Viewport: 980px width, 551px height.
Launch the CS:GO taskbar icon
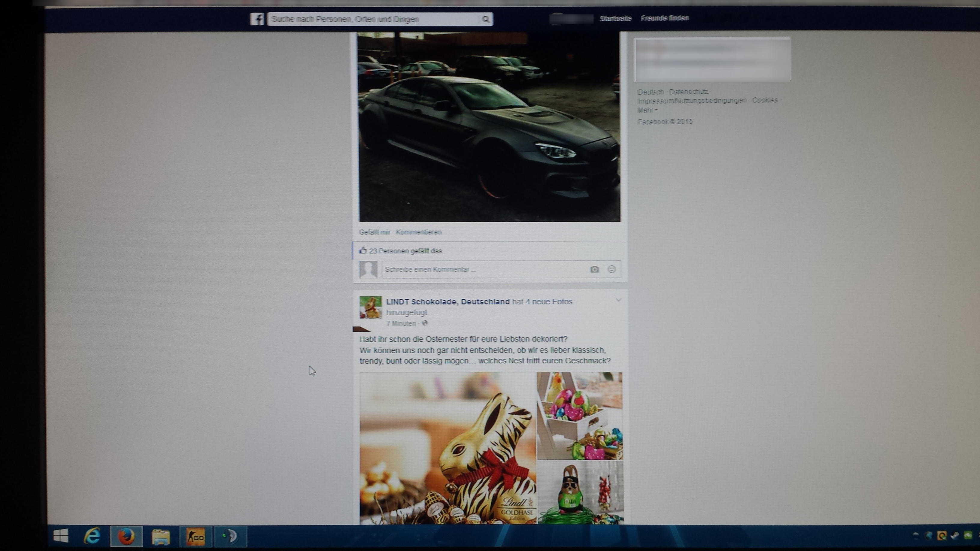coord(196,537)
